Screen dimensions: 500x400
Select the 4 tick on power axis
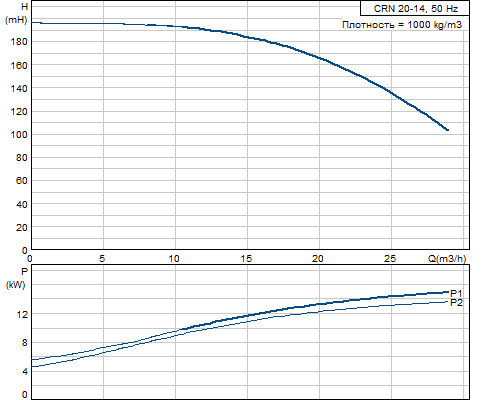tap(25, 371)
